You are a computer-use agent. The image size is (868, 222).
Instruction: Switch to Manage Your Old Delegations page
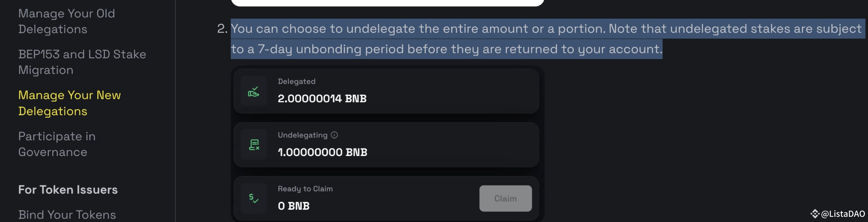click(67, 21)
